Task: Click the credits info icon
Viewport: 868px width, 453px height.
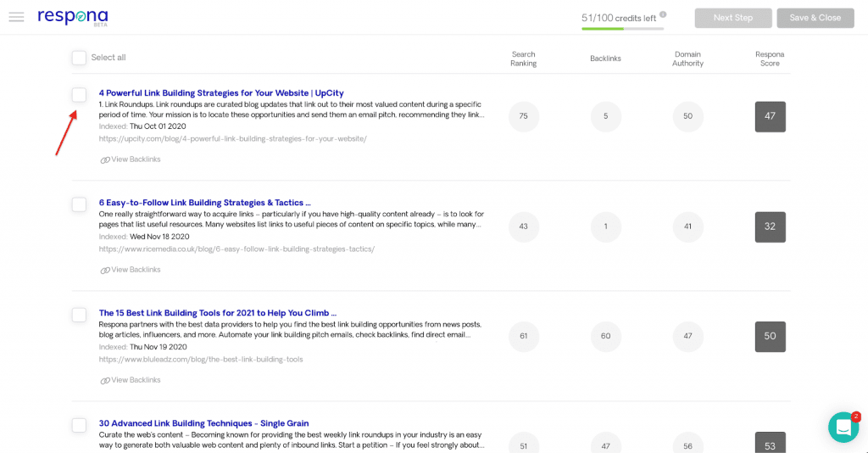Action: click(x=663, y=14)
